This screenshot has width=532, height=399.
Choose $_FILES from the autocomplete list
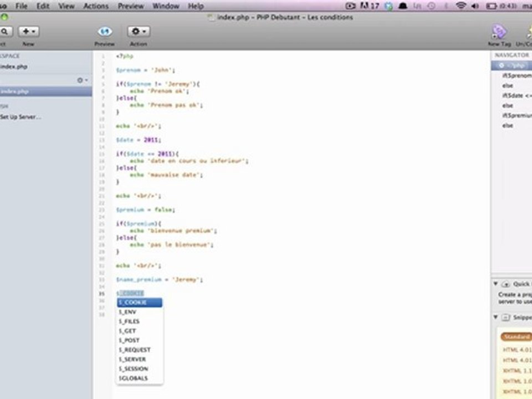coord(140,321)
